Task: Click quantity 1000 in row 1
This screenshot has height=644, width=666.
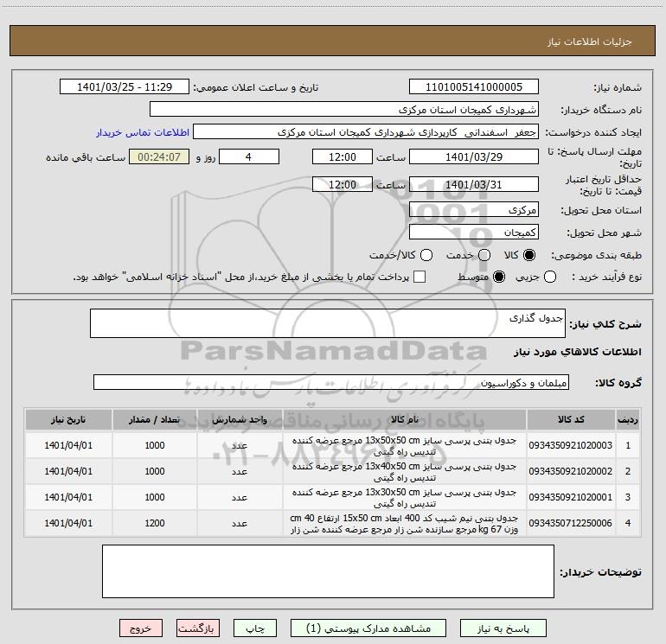Action: point(155,445)
